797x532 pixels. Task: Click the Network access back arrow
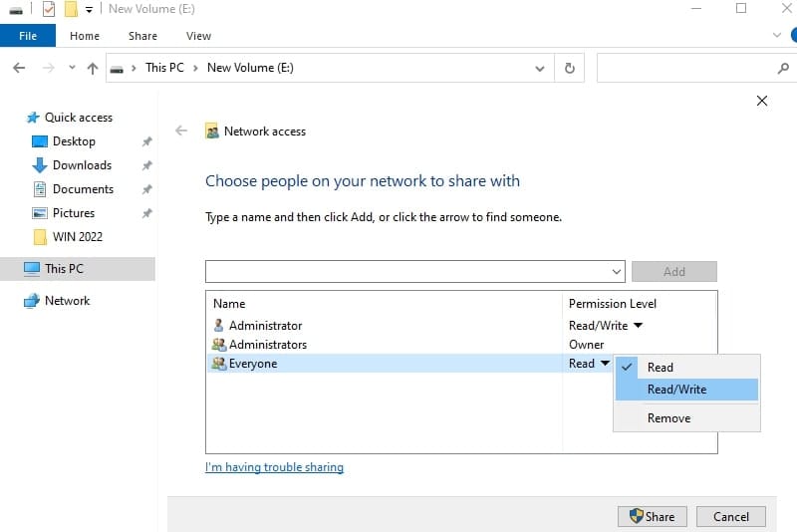coord(181,132)
